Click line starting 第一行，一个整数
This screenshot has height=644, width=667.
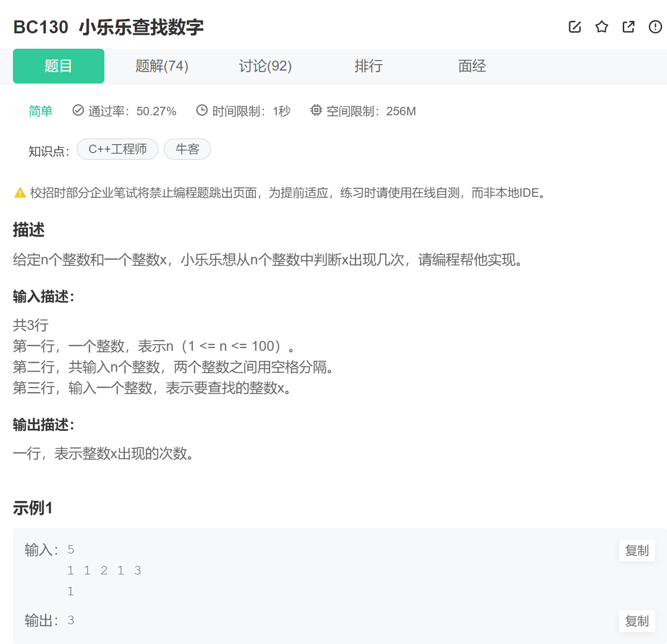pyautogui.click(x=154, y=346)
